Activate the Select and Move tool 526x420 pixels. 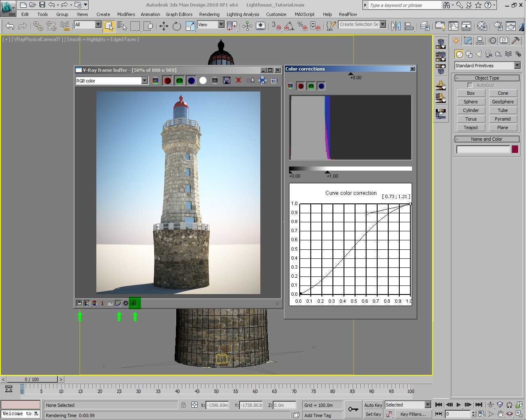tap(164, 26)
